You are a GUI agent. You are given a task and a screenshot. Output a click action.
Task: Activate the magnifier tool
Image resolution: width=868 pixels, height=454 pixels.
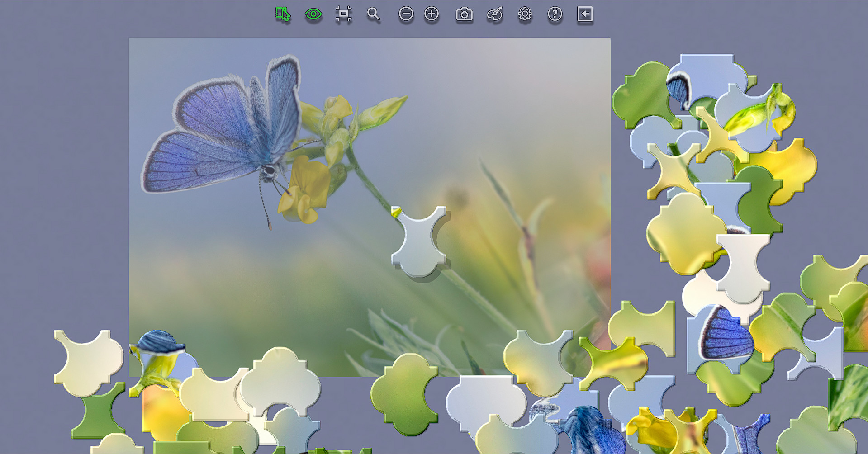373,14
